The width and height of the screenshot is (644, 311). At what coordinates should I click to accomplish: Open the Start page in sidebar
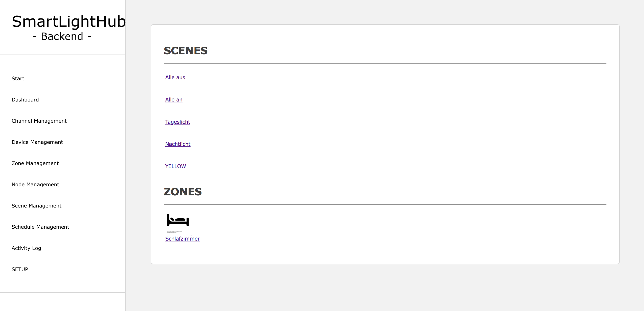(x=18, y=79)
